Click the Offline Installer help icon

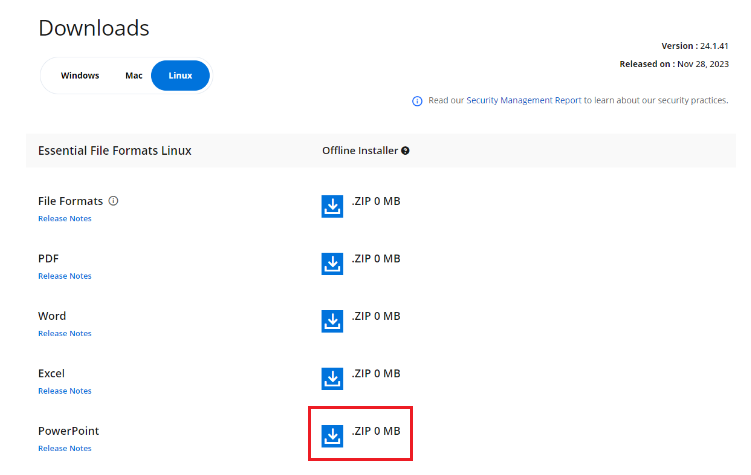click(405, 151)
